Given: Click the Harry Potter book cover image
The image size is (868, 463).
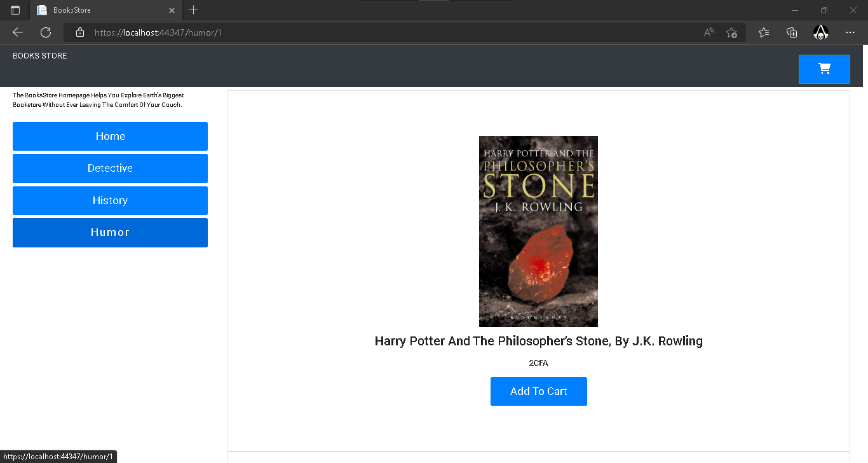Looking at the screenshot, I should 538,231.
